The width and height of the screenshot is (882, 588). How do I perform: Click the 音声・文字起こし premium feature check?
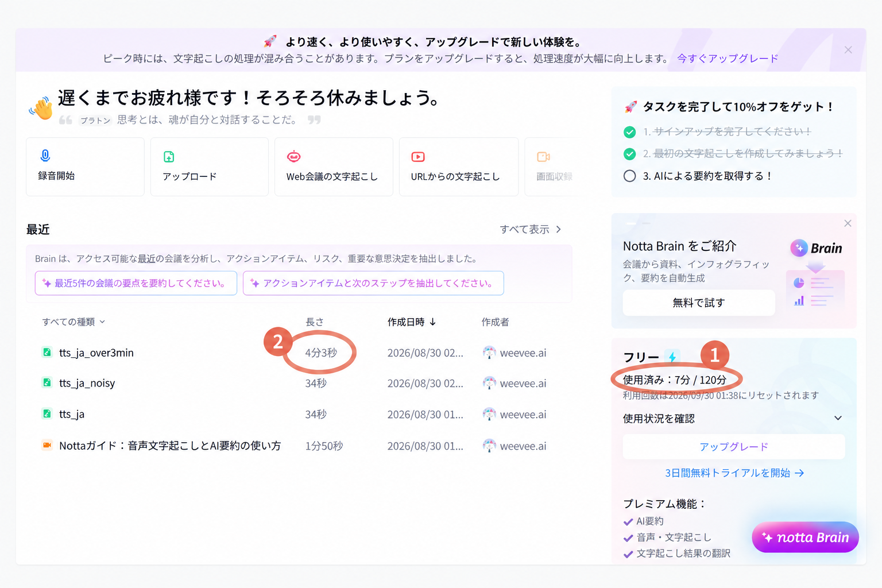(628, 538)
